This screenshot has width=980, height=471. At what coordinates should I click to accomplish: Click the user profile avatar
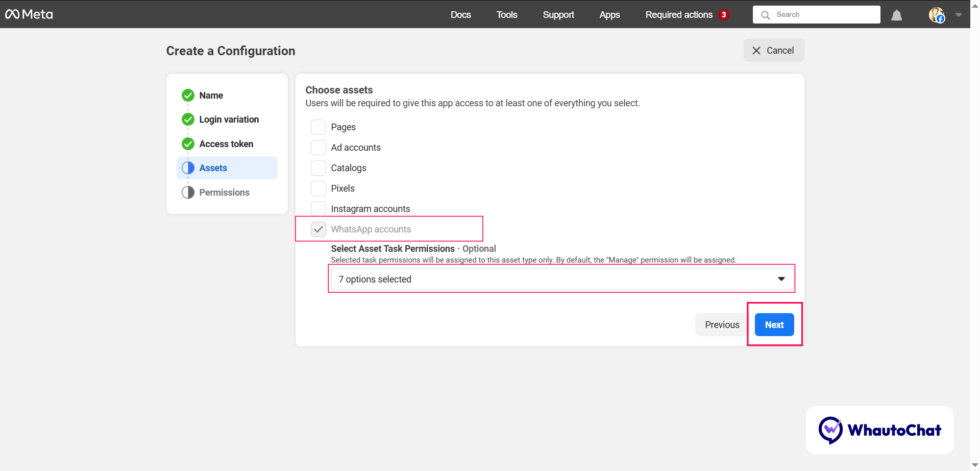coord(936,15)
